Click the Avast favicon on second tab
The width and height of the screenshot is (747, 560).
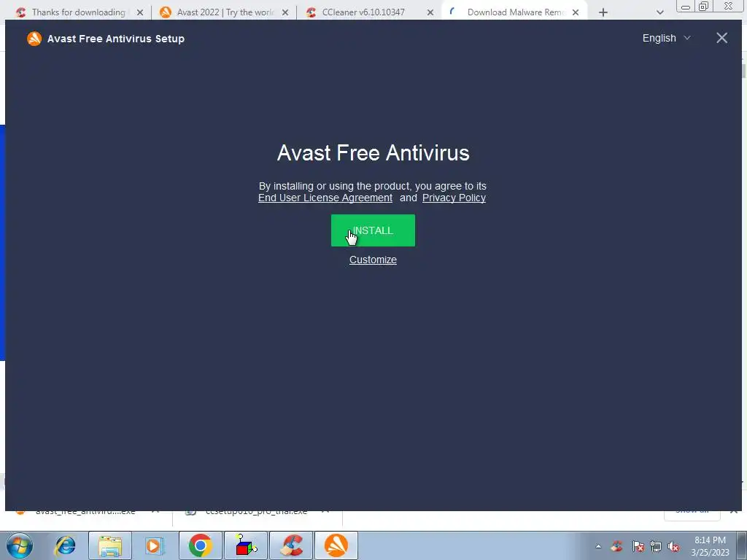click(x=166, y=12)
